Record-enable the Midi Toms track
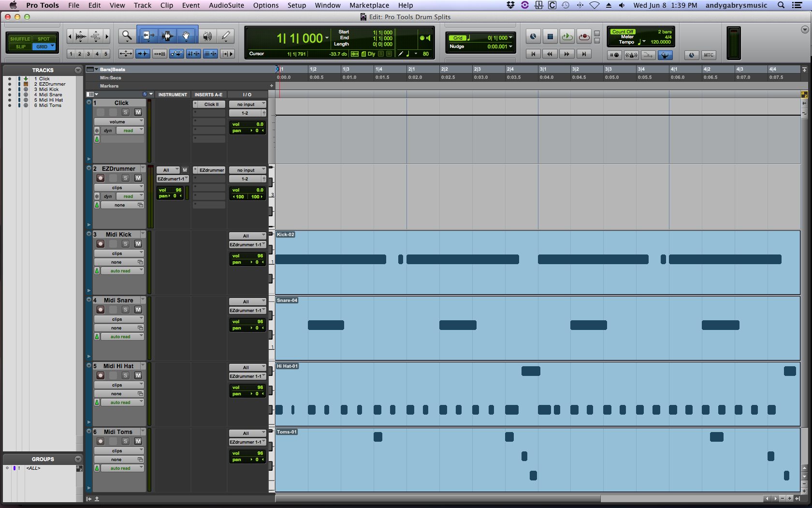 click(101, 441)
